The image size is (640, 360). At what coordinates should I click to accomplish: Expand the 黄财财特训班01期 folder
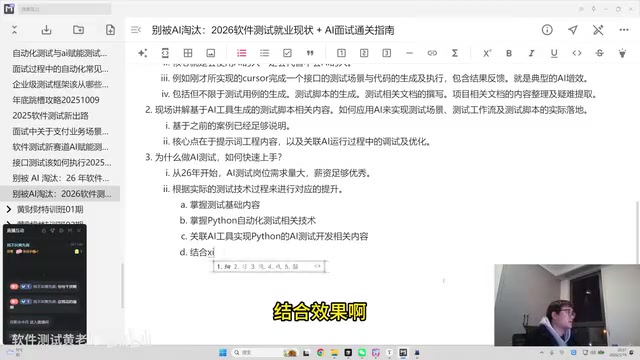point(9,209)
